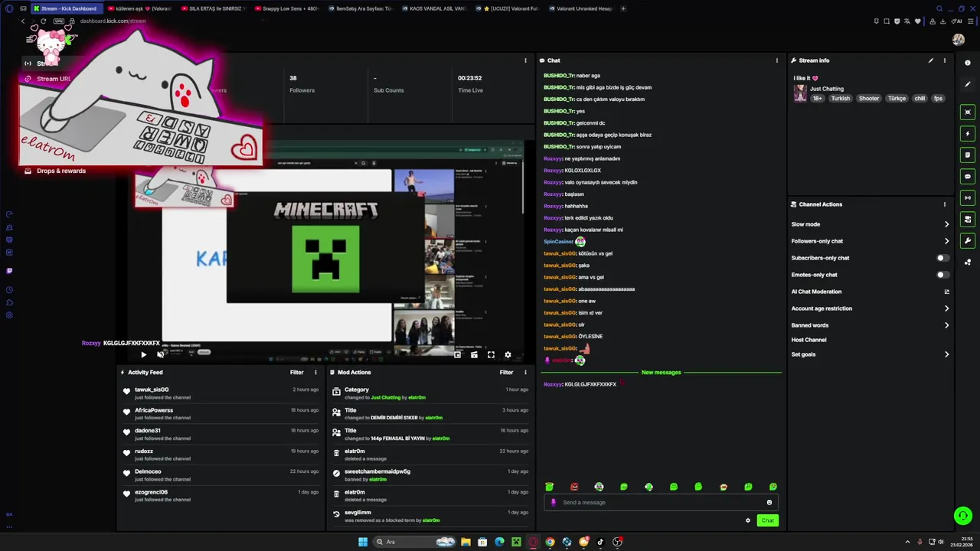Click Host Channel action
This screenshot has height=551, width=980.
[808, 340]
